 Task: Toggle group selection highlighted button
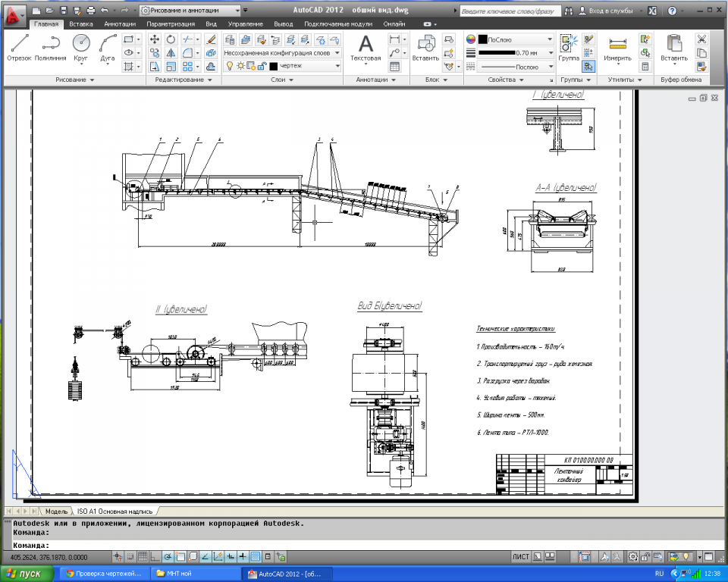[588, 67]
